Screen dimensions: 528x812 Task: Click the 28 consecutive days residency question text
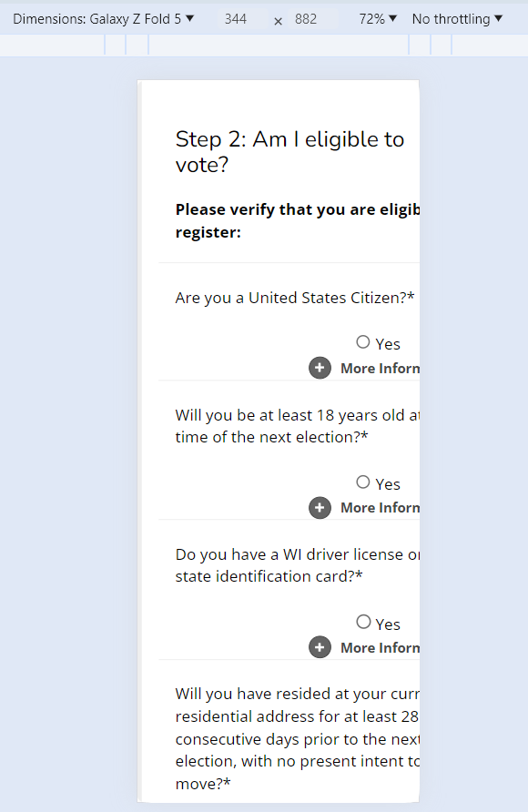pos(298,738)
